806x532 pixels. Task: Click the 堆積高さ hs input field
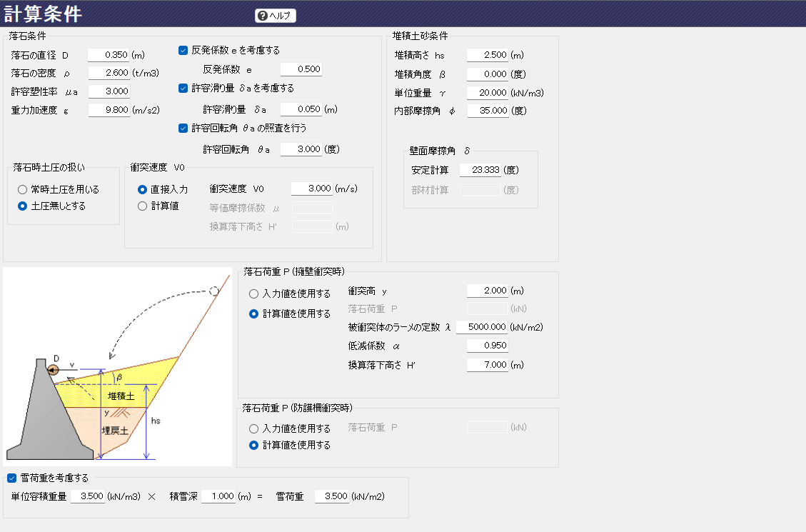487,55
